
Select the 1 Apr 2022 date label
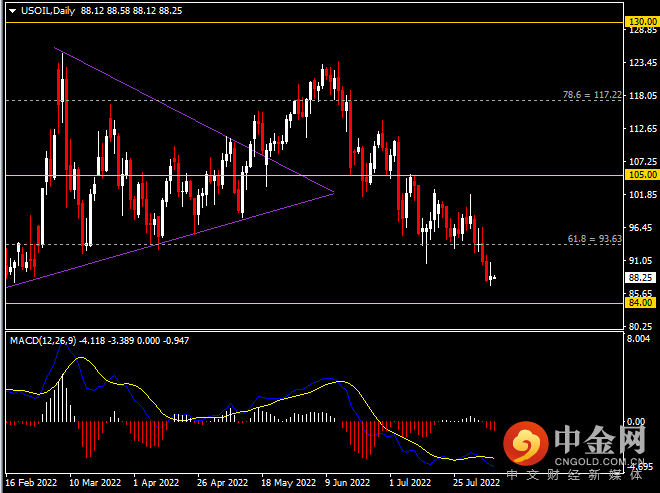(x=156, y=482)
